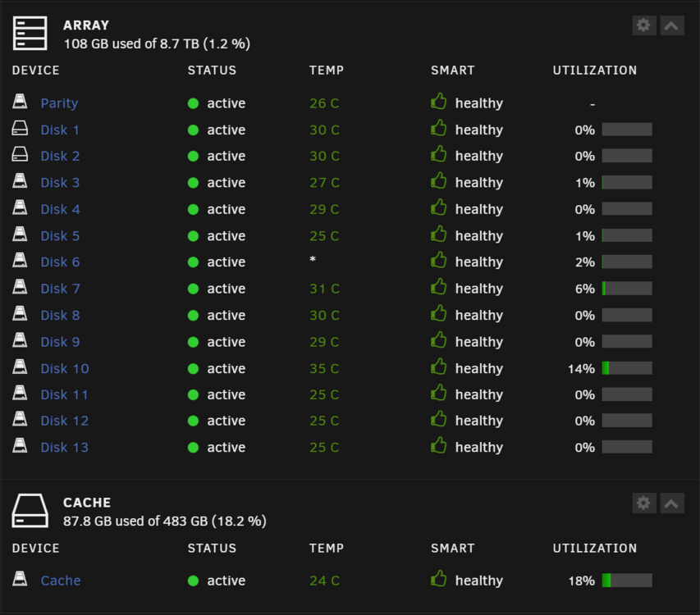The image size is (700, 615).
Task: Click the Disk 10 SMART thumbs-up icon
Action: coord(439,367)
